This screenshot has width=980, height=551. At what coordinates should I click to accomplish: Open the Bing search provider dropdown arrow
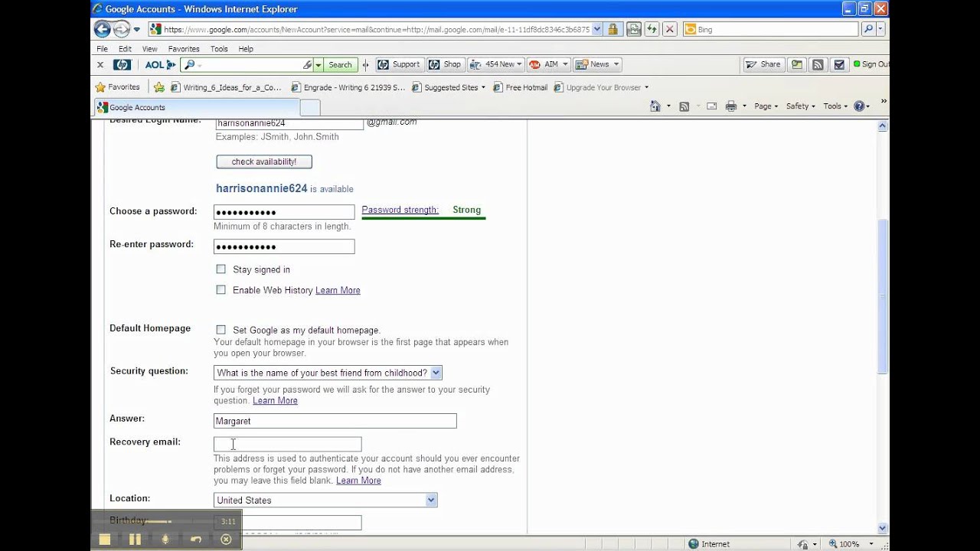pyautogui.click(x=880, y=29)
